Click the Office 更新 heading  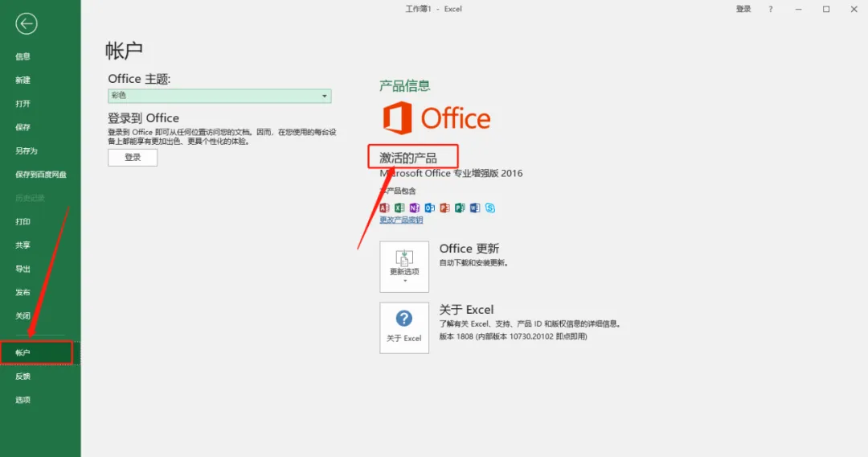(469, 249)
